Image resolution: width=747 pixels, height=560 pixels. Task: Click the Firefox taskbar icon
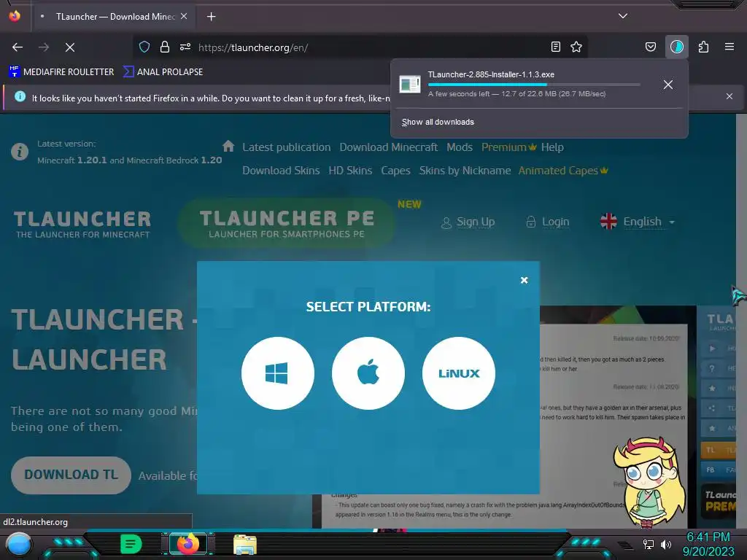(x=188, y=544)
